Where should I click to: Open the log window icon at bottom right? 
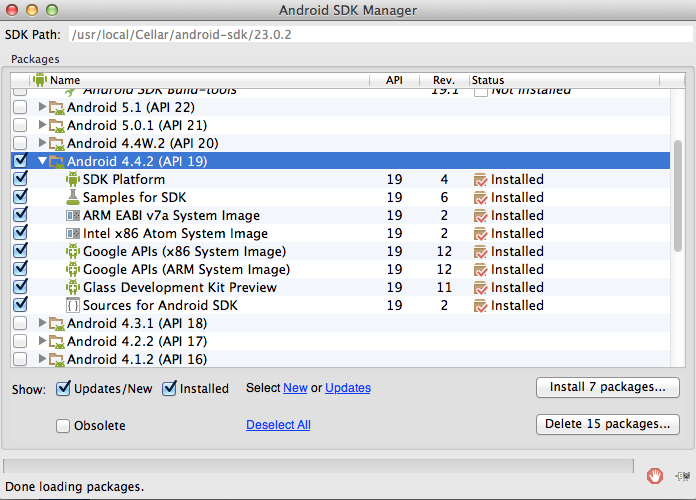pyautogui.click(x=683, y=476)
